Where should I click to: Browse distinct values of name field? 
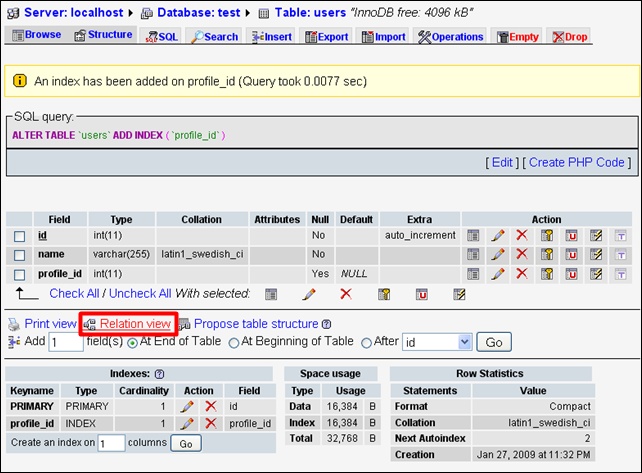[473, 254]
